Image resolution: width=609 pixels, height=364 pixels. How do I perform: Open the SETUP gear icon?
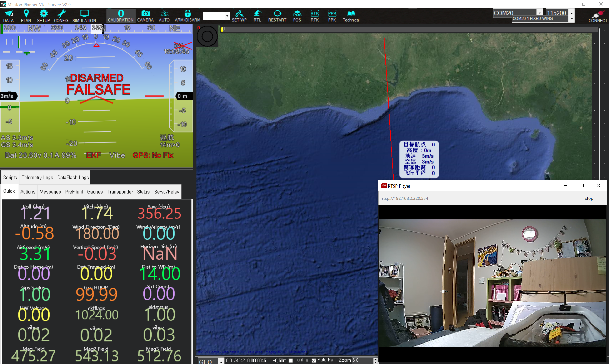pos(44,14)
